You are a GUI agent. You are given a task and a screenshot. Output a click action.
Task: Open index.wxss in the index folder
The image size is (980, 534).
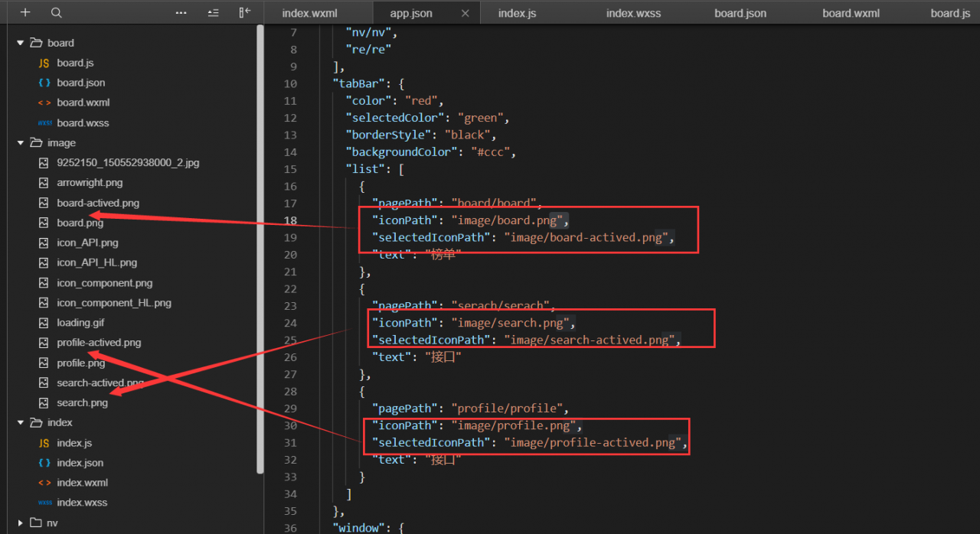tap(82, 503)
